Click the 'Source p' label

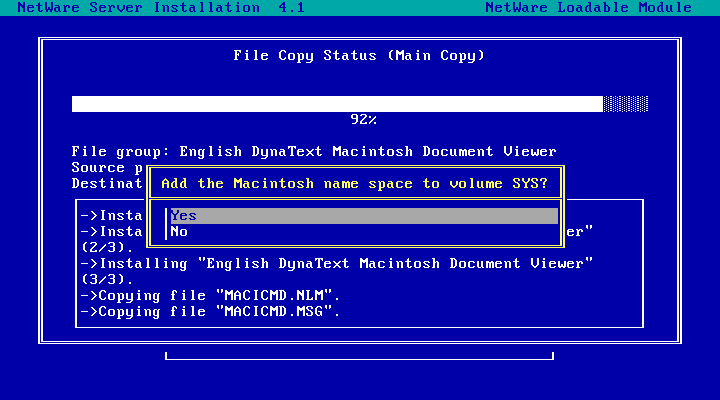(x=107, y=168)
